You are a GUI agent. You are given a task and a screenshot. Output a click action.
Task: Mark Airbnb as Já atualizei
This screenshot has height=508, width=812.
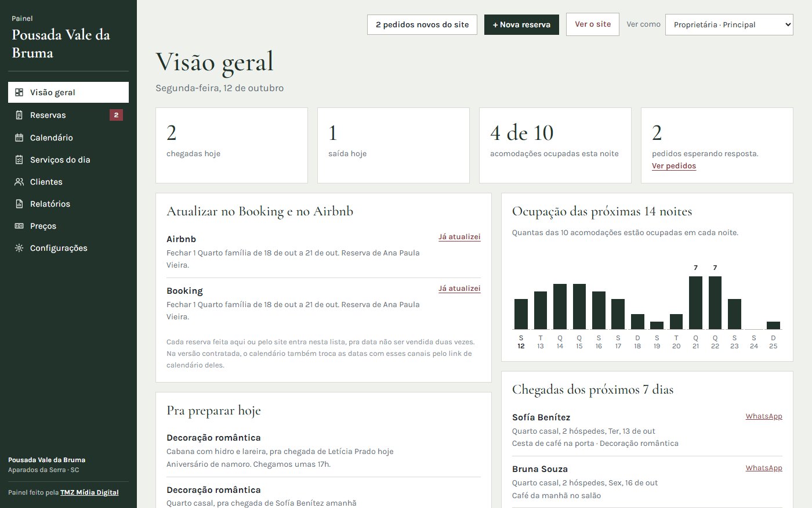click(x=459, y=237)
